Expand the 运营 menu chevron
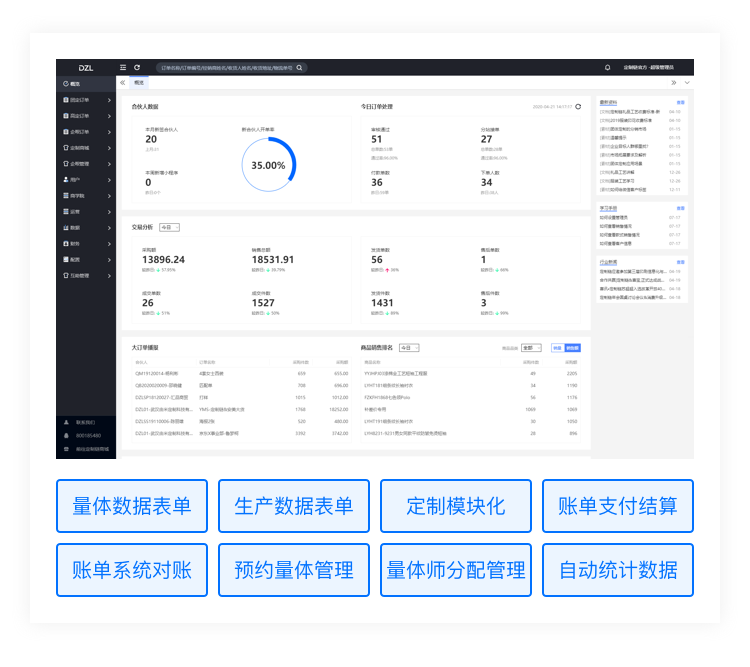Image resolution: width=750 pixels, height=667 pixels. 110,212
